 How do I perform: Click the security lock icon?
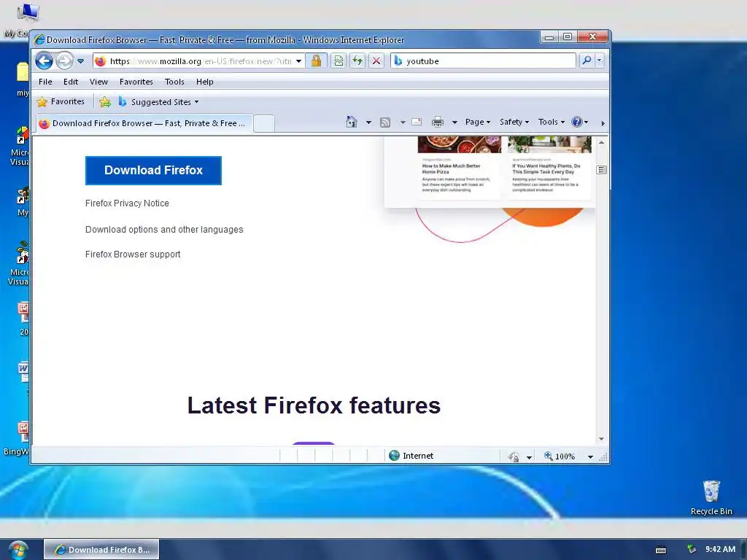pyautogui.click(x=316, y=61)
